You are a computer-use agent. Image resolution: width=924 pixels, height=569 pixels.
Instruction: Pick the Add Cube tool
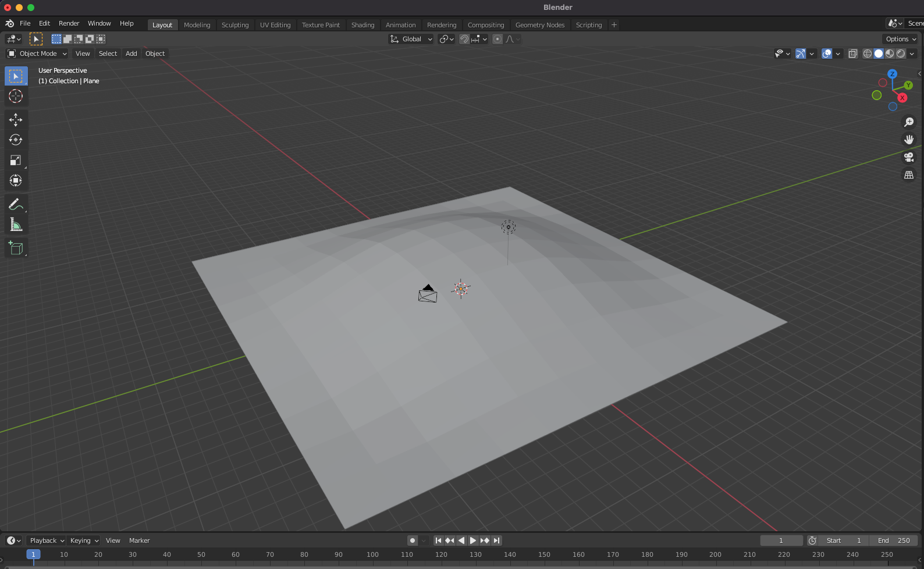click(x=16, y=248)
